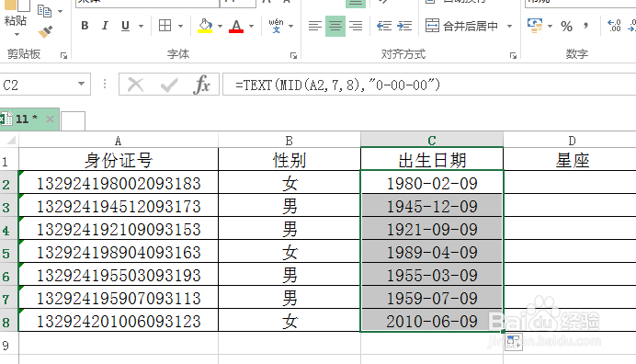Click formula bar expand dots handle
The width and height of the screenshot is (636, 364).
tap(105, 84)
